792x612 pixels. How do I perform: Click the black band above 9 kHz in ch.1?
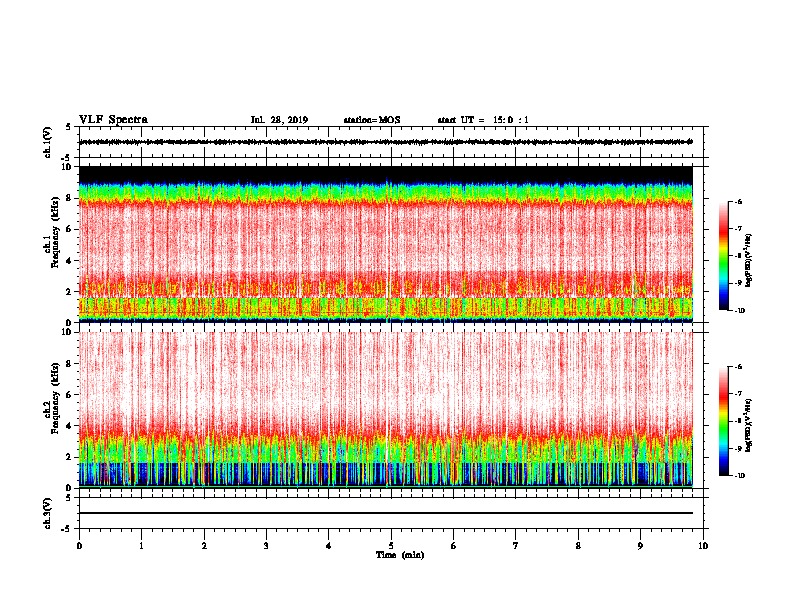(386, 174)
